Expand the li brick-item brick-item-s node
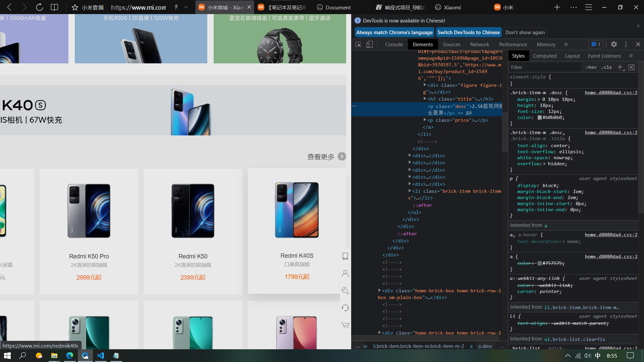Viewport: 644px width, 362px height. point(410,191)
